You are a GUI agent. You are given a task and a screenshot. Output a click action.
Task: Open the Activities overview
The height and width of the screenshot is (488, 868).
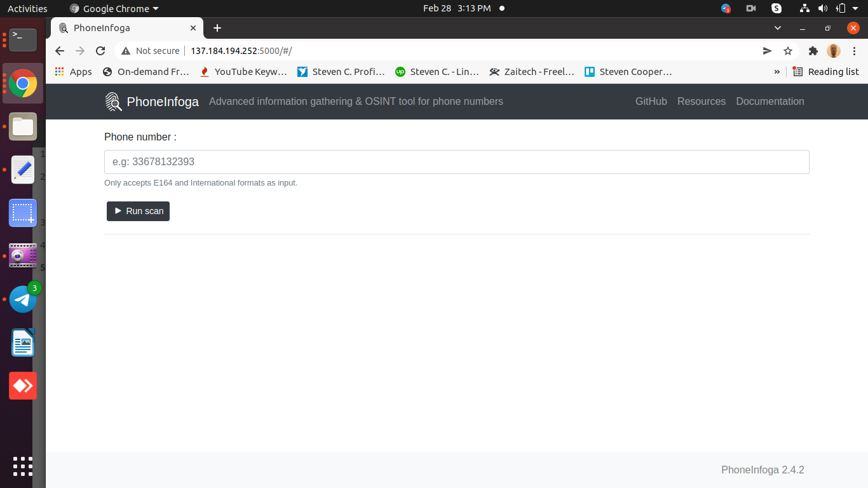27,8
